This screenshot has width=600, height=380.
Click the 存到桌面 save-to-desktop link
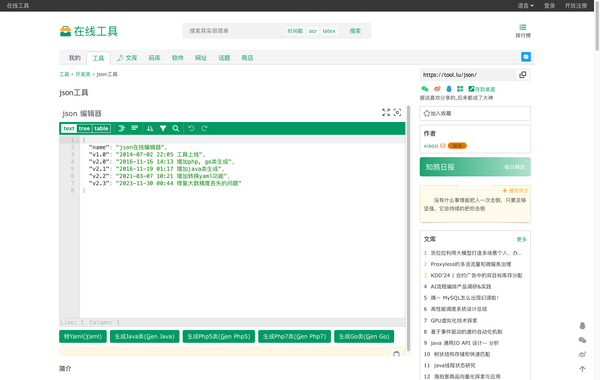(482, 89)
